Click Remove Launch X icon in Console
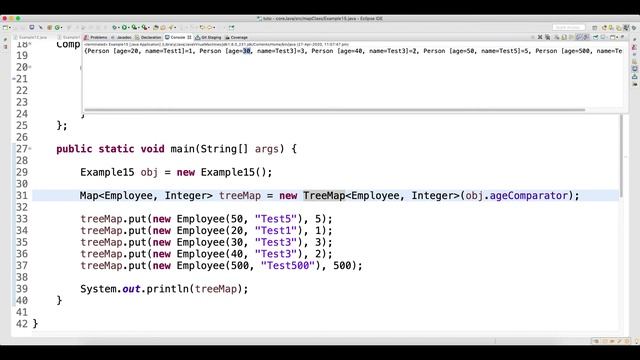The height and width of the screenshot is (360, 640). coord(540,37)
